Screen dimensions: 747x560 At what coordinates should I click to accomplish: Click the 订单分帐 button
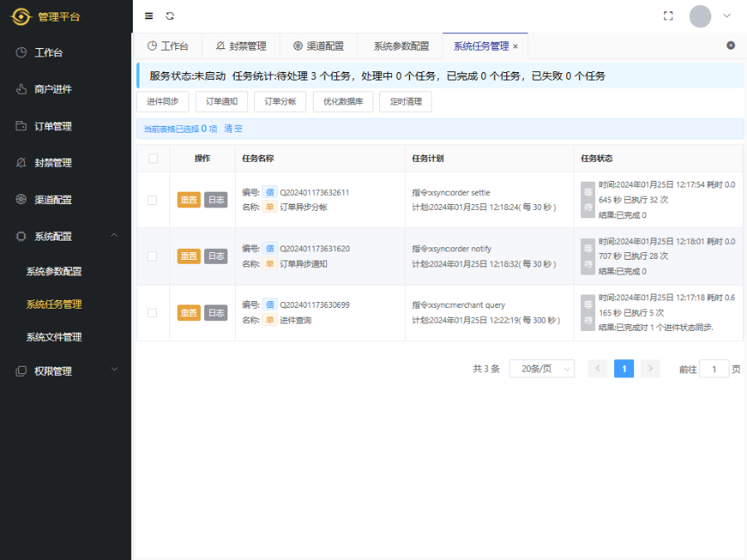(281, 102)
